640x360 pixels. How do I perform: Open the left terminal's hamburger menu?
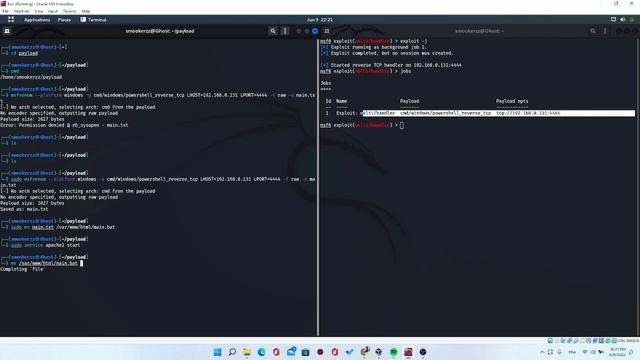click(x=285, y=31)
